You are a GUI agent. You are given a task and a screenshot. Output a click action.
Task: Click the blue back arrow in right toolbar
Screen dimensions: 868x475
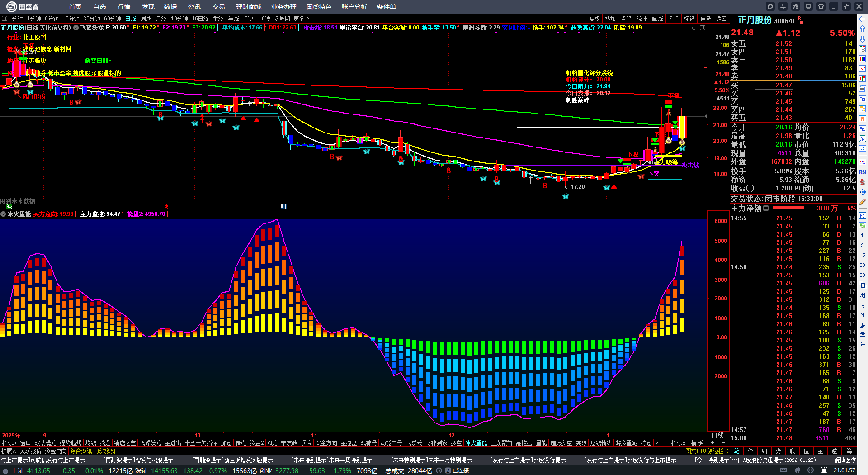click(x=863, y=19)
